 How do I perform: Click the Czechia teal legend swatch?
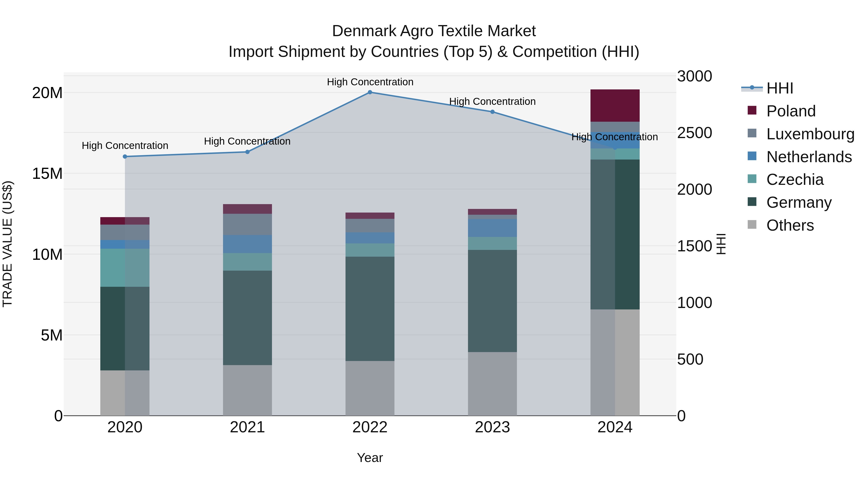tap(752, 179)
